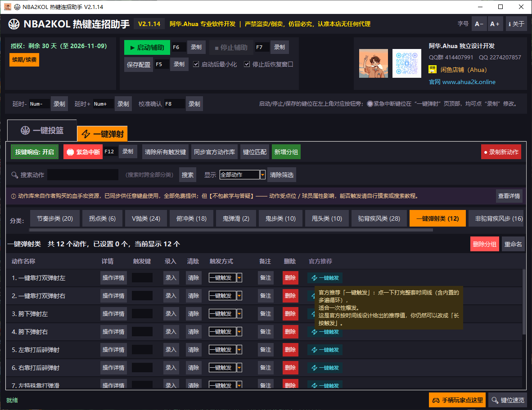The width and height of the screenshot is (532, 410).
Task: Click the NBA2KOL basketball logo icon
Action: tap(14, 24)
